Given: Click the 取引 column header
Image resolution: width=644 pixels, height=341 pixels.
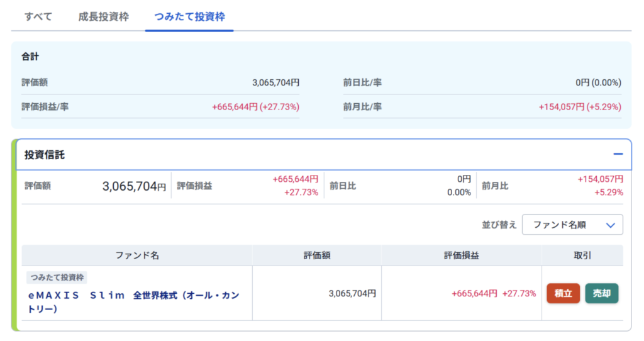Looking at the screenshot, I should 582,255.
